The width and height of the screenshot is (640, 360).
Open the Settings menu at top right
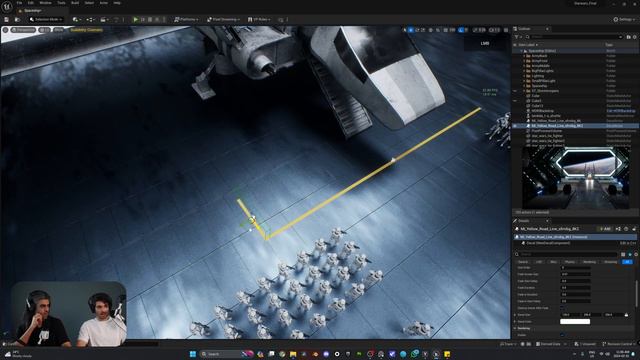[624, 19]
